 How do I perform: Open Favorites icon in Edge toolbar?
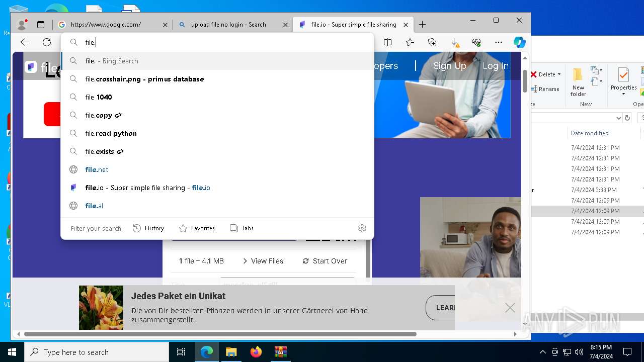point(410,42)
